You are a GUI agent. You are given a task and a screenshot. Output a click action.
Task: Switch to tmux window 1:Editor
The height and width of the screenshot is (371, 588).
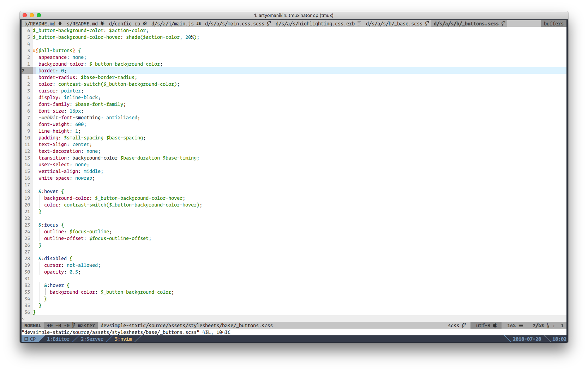58,339
